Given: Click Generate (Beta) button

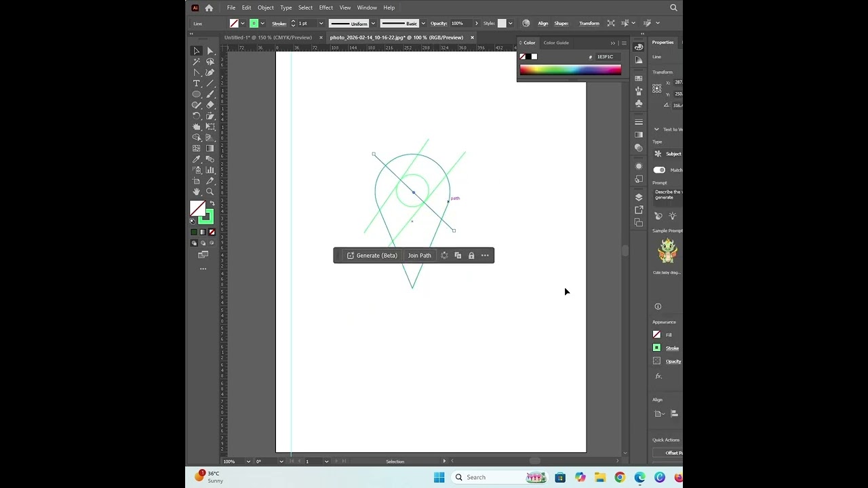Looking at the screenshot, I should pos(372,256).
